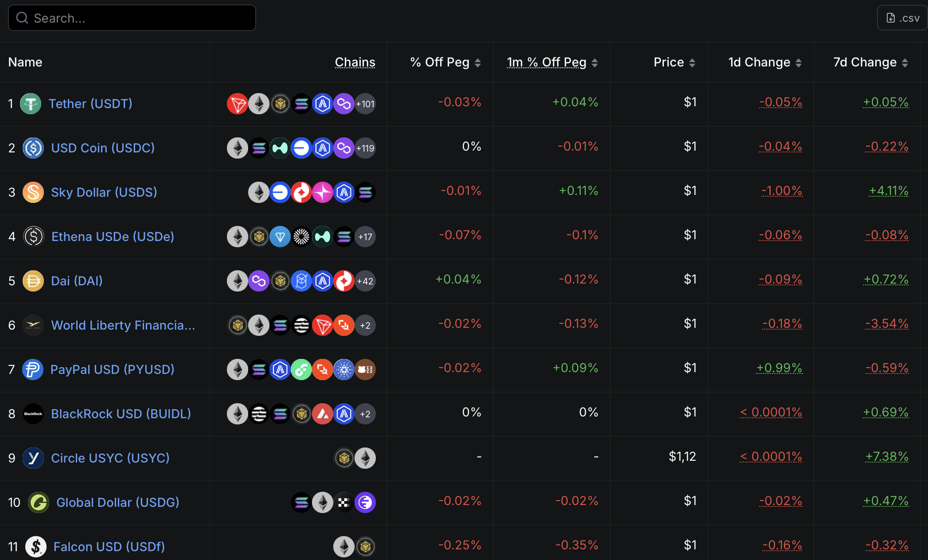Expand the +42 more chains on Dai
Screen dimensions: 928x560
click(365, 280)
